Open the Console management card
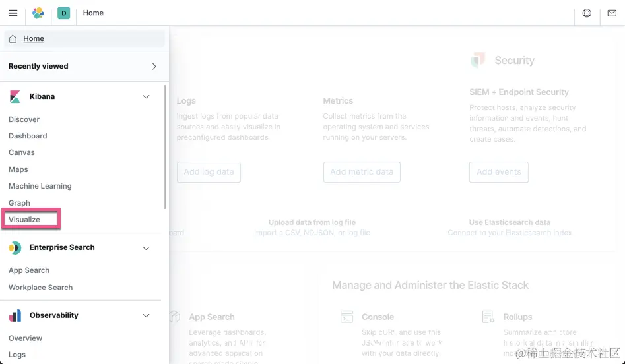This screenshot has width=625, height=364. (378, 317)
